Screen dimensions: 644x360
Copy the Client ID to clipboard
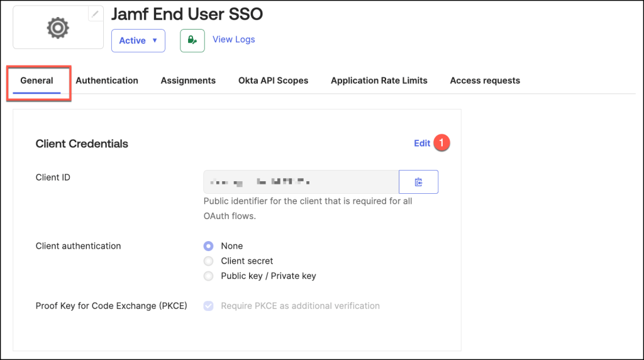click(x=418, y=182)
